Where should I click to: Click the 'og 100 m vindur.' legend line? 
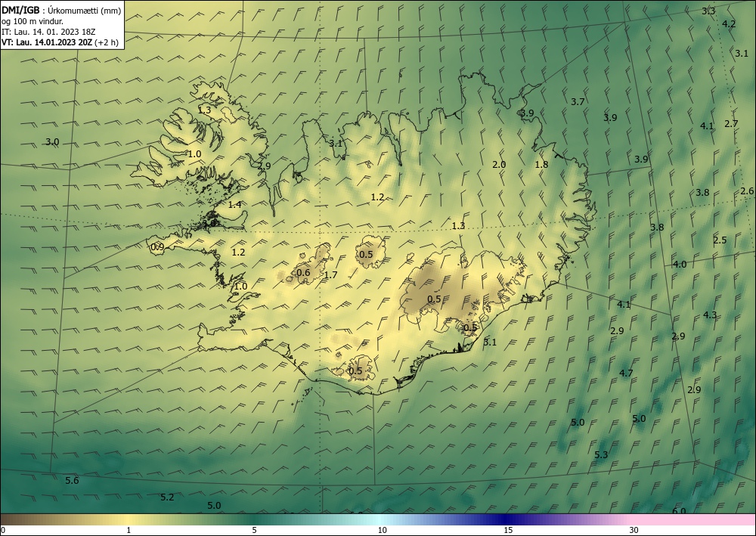tap(33, 21)
